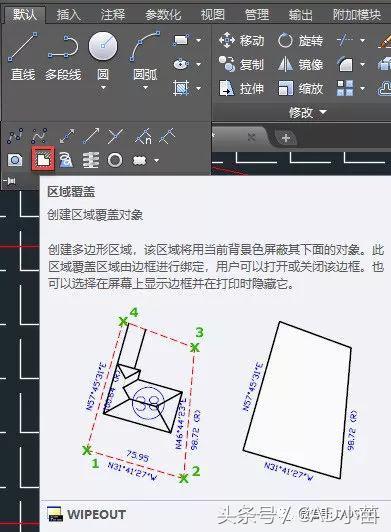Click the WIPEOUT command text in tooltip
Image resolution: width=391 pixels, height=532 pixels.
pos(96,514)
